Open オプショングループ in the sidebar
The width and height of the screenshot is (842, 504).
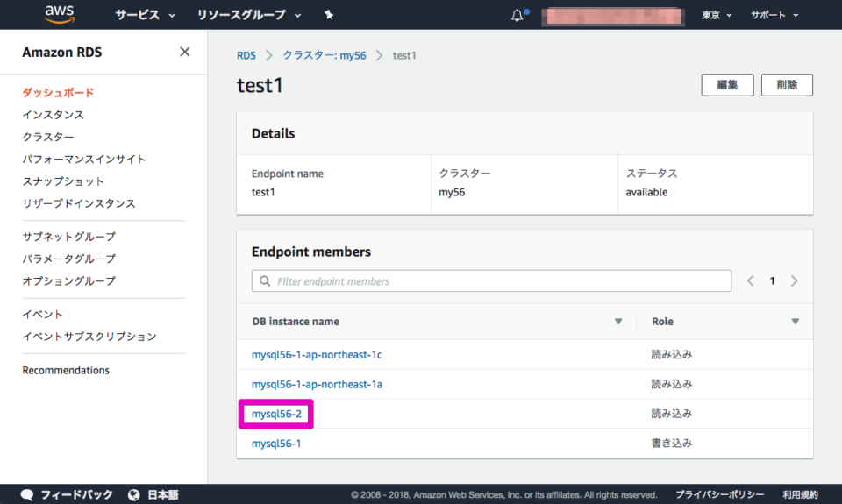pos(68,281)
